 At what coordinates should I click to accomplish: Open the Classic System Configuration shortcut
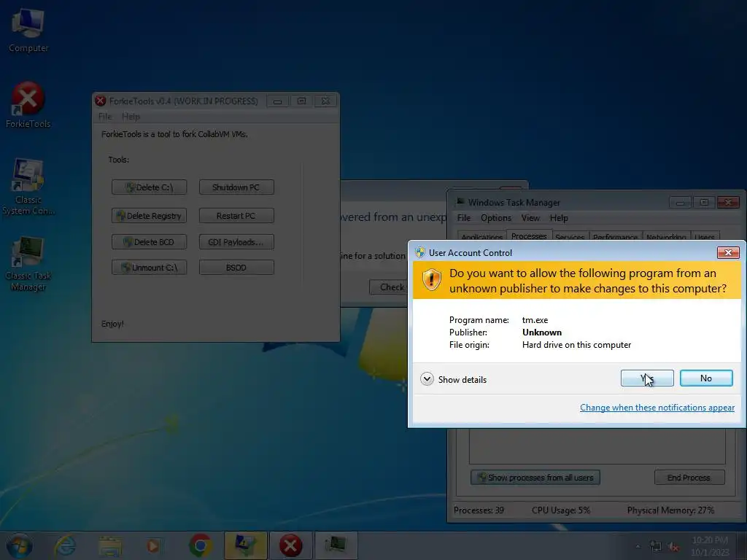[28, 187]
